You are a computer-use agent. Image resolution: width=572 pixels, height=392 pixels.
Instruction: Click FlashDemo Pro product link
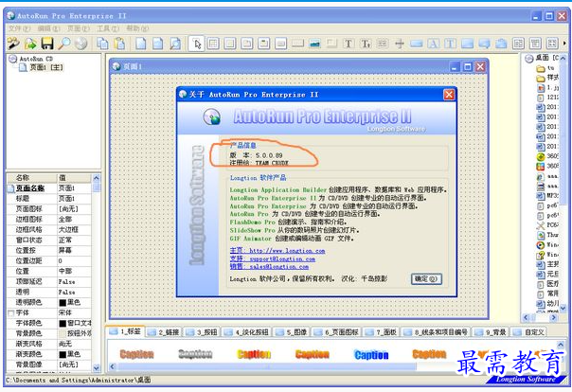(252, 223)
